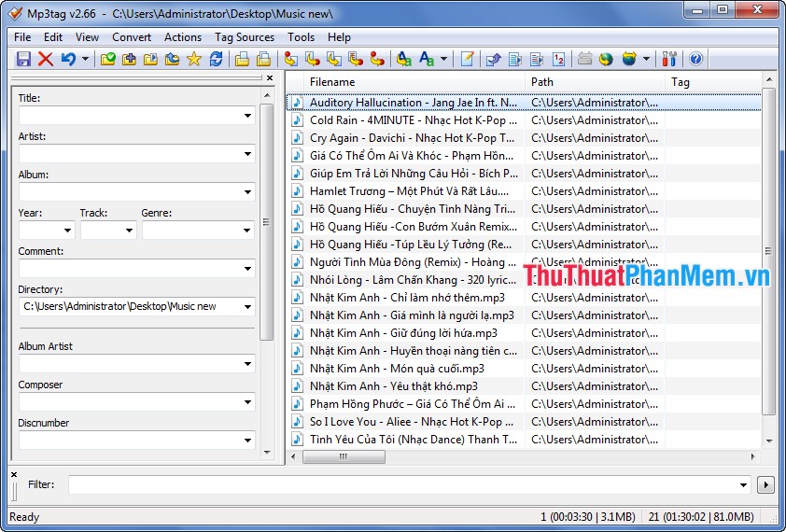Click the Path column header
Image resolution: width=786 pixels, height=532 pixels.
tap(595, 82)
